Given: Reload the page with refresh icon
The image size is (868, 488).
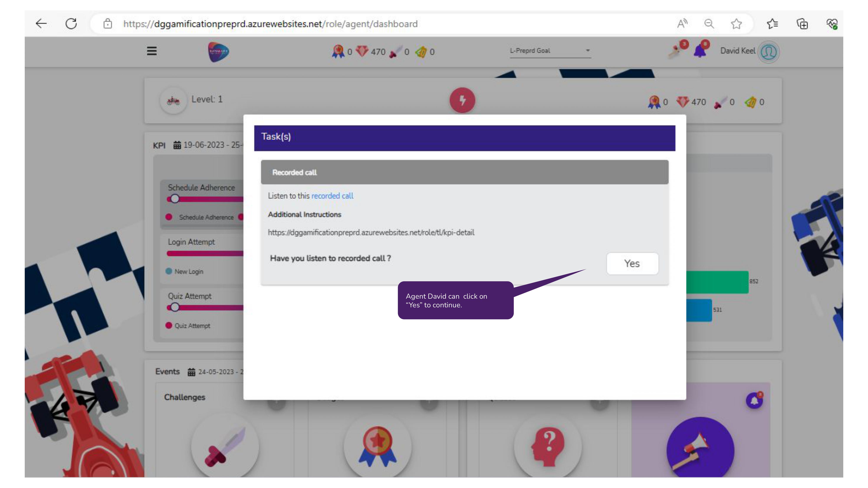Looking at the screenshot, I should coord(71,24).
